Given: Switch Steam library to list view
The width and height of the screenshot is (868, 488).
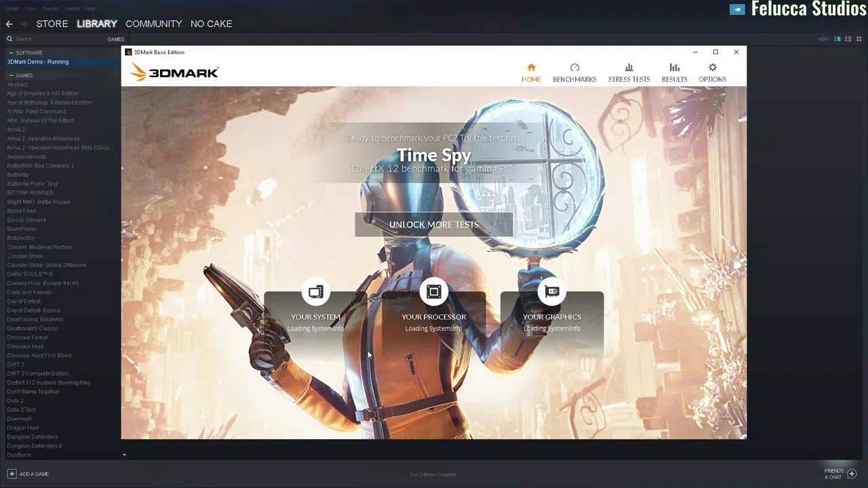Looking at the screenshot, I should pyautogui.click(x=848, y=39).
